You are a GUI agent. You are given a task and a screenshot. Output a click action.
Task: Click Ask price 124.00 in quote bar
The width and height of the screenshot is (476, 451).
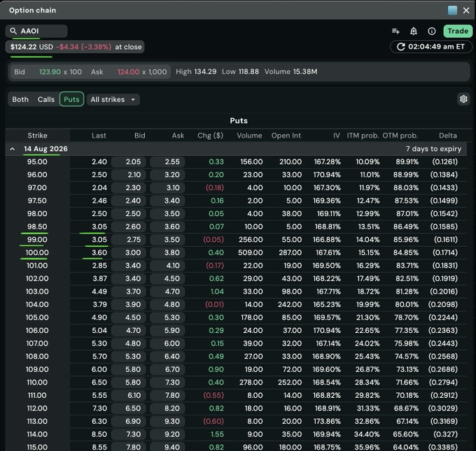(128, 72)
